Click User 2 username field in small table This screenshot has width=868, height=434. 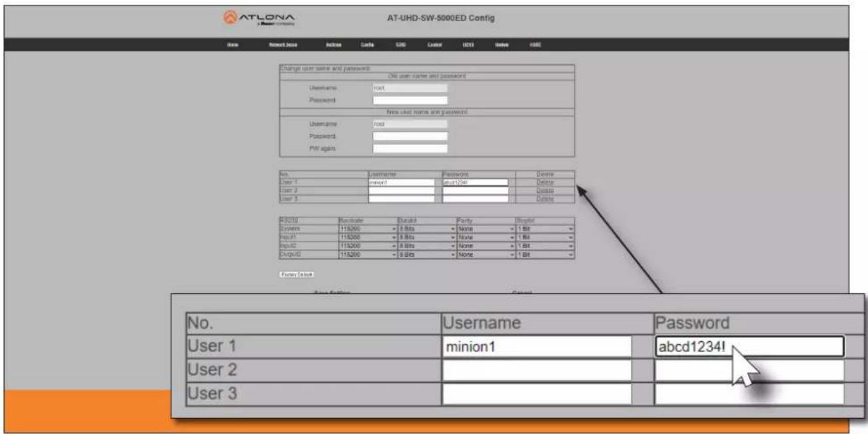(401, 190)
